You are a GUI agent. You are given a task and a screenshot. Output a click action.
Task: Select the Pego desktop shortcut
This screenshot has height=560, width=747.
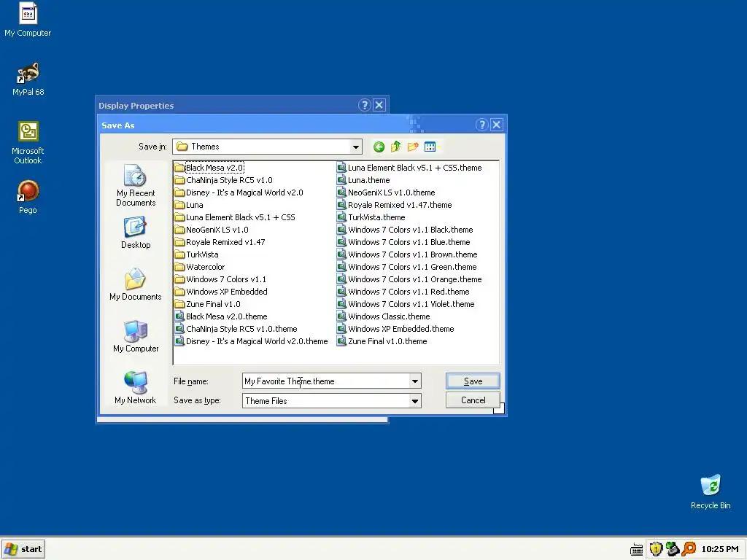28,197
